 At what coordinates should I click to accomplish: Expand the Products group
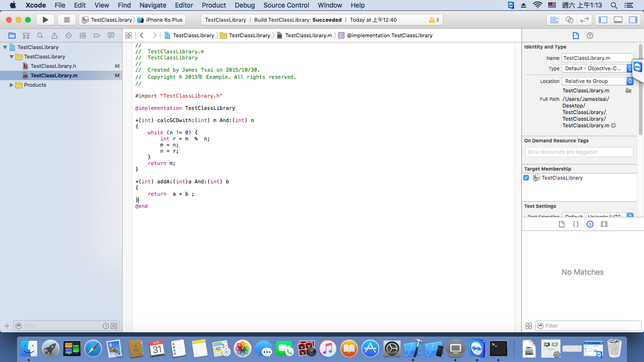pos(12,85)
